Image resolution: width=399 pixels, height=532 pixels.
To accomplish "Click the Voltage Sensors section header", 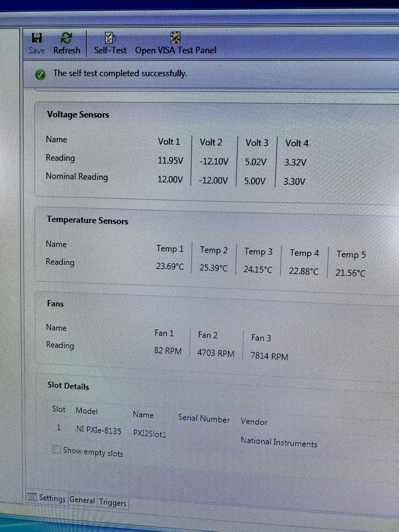I will point(78,115).
